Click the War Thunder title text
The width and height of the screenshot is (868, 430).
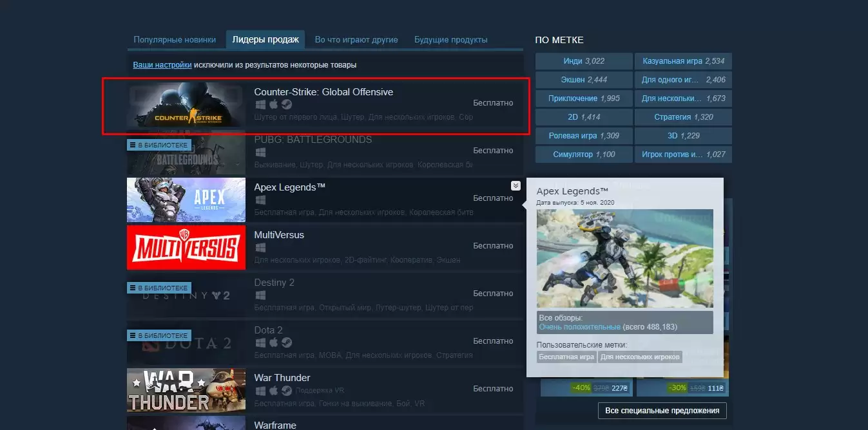click(x=282, y=378)
